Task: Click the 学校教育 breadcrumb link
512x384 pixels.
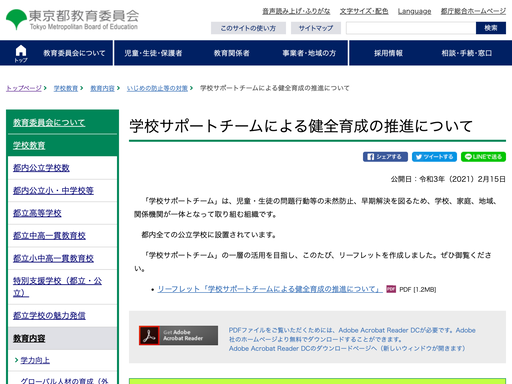Action: click(66, 88)
